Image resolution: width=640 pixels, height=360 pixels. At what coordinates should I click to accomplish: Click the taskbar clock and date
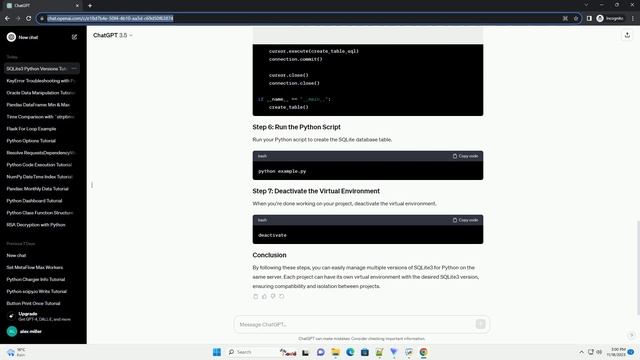(616, 352)
